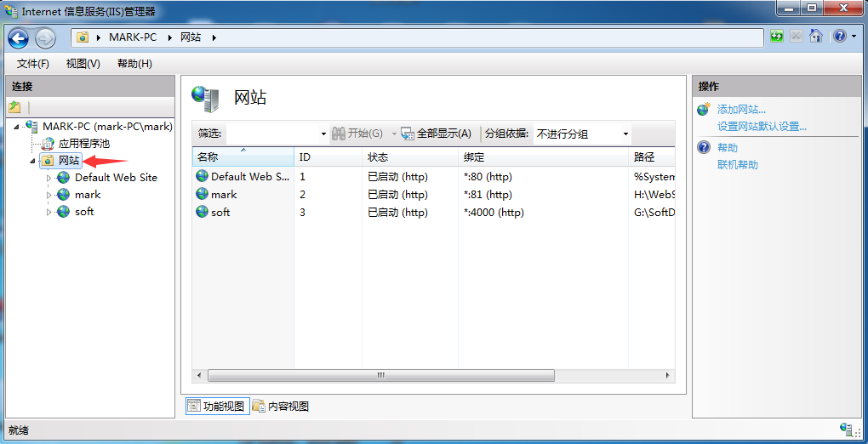The image size is (868, 444).
Task: Click the 全部显示(A) button
Action: [437, 134]
